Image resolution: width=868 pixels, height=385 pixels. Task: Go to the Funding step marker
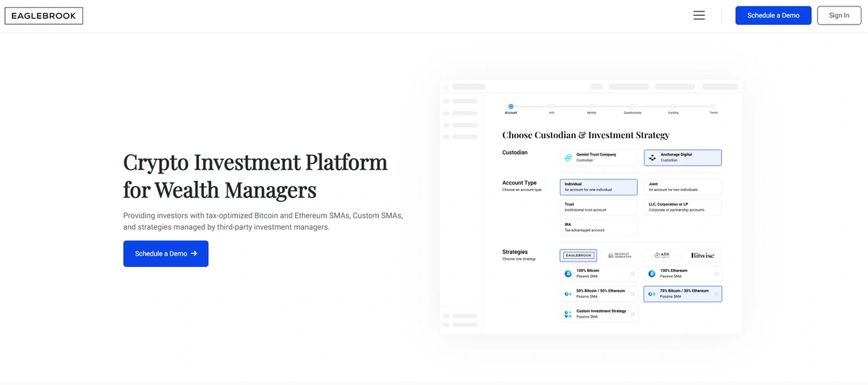coord(673,106)
